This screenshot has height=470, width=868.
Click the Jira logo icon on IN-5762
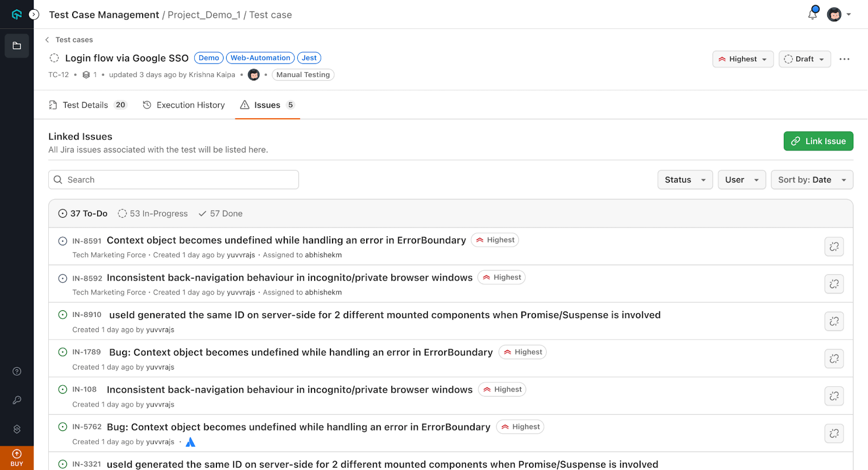pyautogui.click(x=190, y=442)
